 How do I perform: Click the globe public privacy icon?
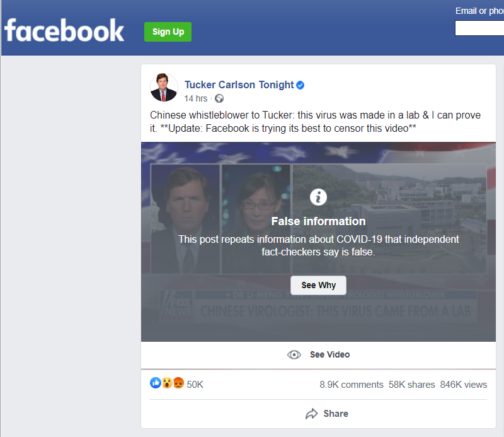tap(219, 98)
